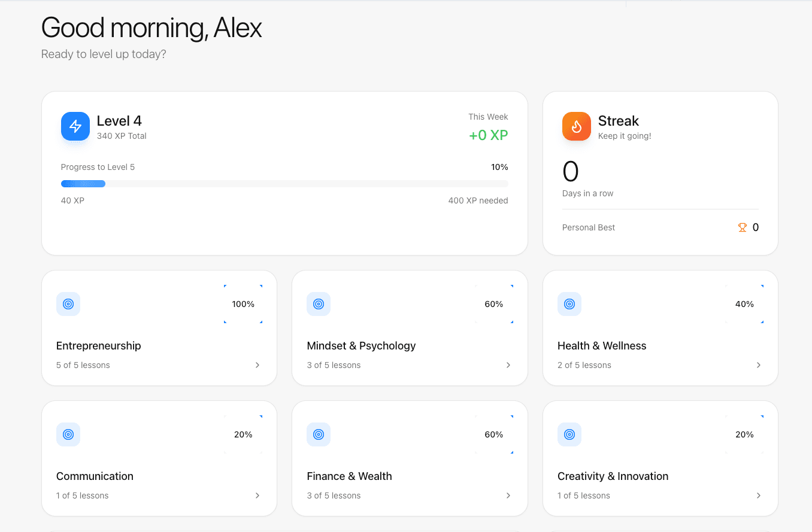Click the 100% ring on Entrepreneurship
The image size is (812, 532).
click(243, 304)
